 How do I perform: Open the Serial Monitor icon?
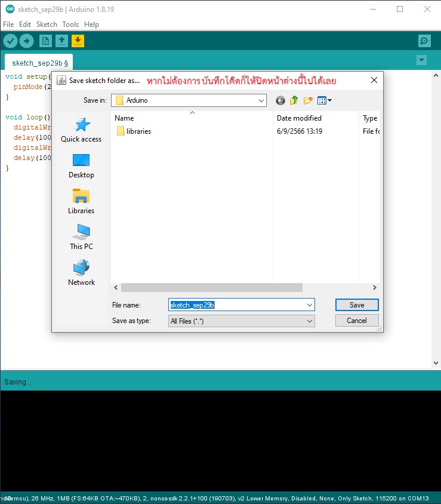click(424, 41)
